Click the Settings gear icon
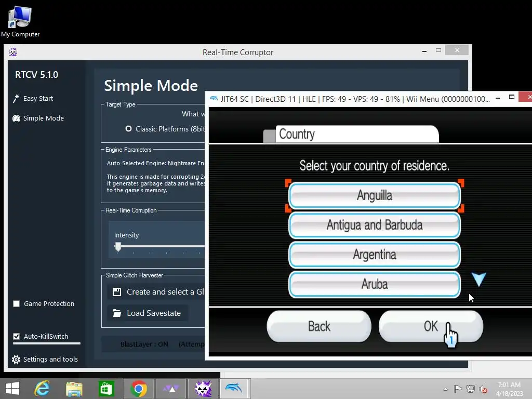The height and width of the screenshot is (399, 532). click(x=16, y=360)
